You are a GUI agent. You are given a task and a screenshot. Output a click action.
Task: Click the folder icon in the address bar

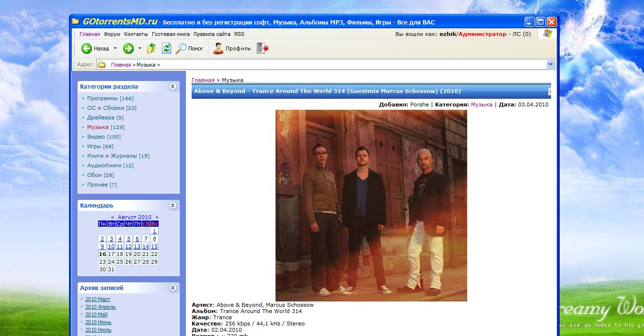point(102,65)
